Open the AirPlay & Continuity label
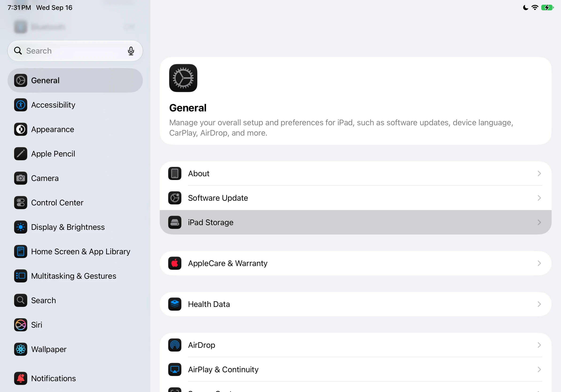The height and width of the screenshot is (392, 561). click(223, 369)
